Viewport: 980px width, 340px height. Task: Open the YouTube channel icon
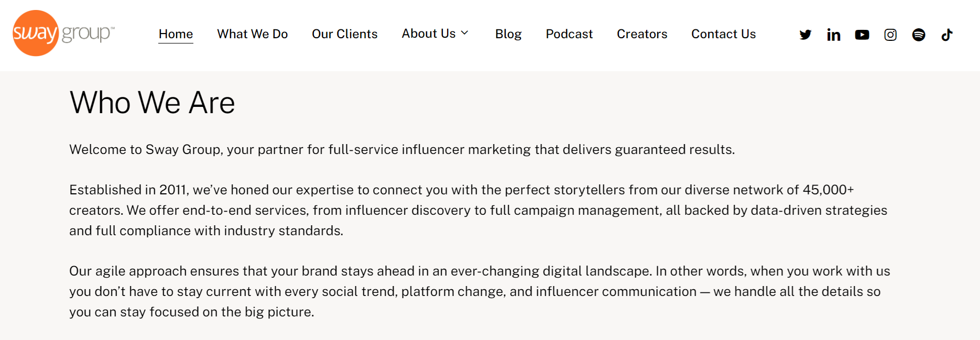(862, 34)
